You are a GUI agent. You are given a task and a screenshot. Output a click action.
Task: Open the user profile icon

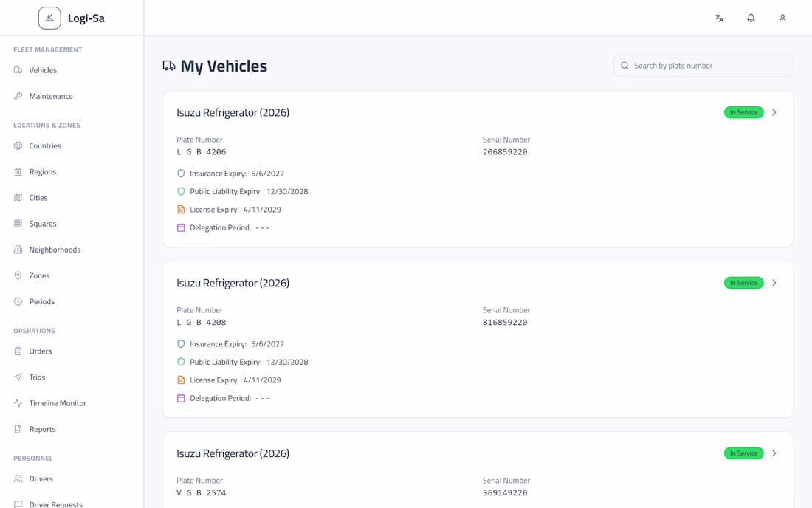point(782,18)
